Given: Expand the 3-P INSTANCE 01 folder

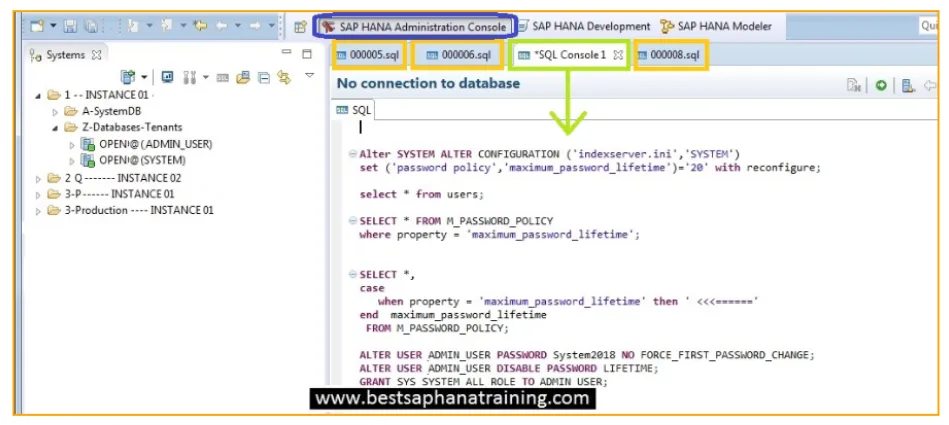Looking at the screenshot, I should [39, 194].
